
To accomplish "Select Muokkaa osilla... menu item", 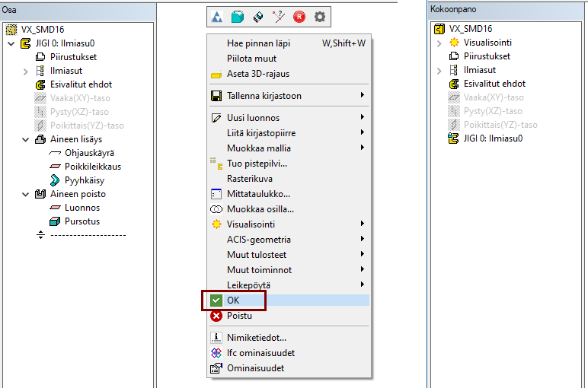I will [x=289, y=209].
